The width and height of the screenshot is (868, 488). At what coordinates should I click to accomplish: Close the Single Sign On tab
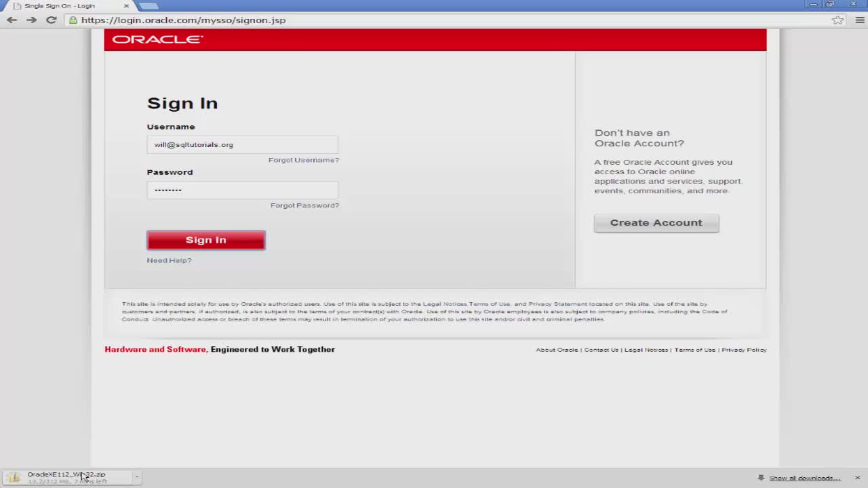pyautogui.click(x=126, y=5)
